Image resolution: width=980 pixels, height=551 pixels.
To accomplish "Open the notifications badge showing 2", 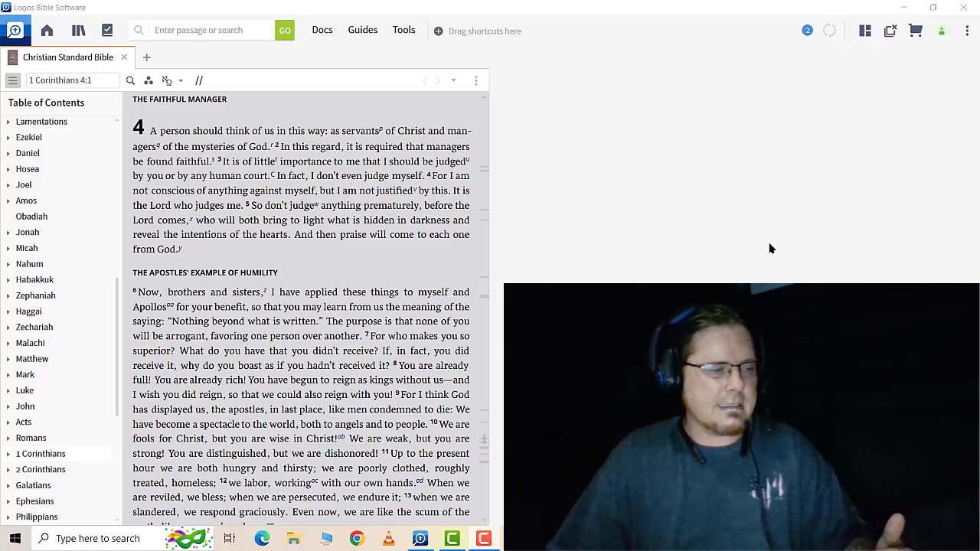I will (807, 31).
